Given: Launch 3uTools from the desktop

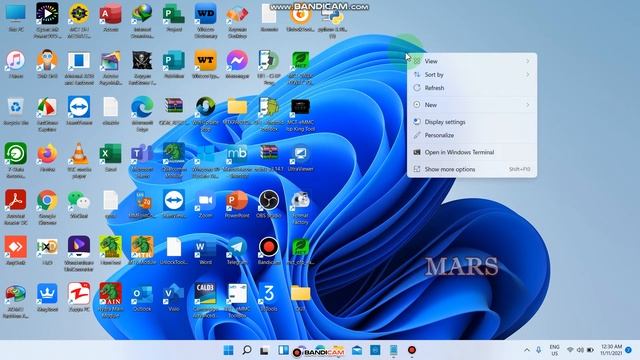Looking at the screenshot, I should click(269, 297).
